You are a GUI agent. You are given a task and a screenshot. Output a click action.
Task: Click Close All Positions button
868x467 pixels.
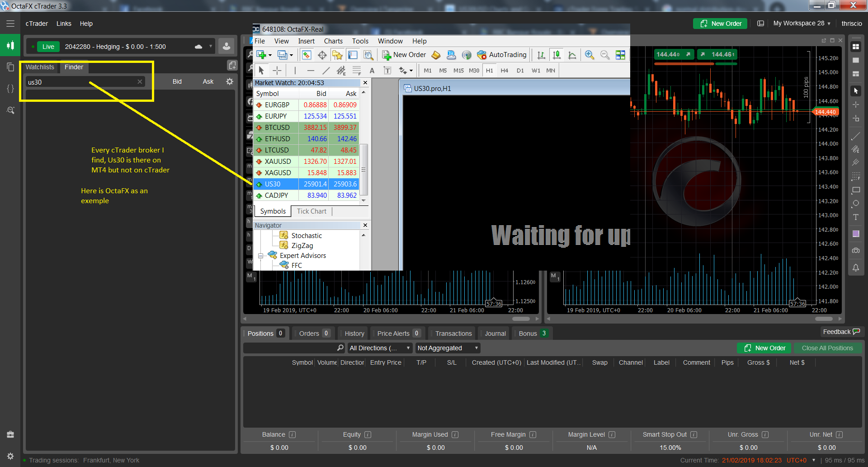tap(827, 348)
